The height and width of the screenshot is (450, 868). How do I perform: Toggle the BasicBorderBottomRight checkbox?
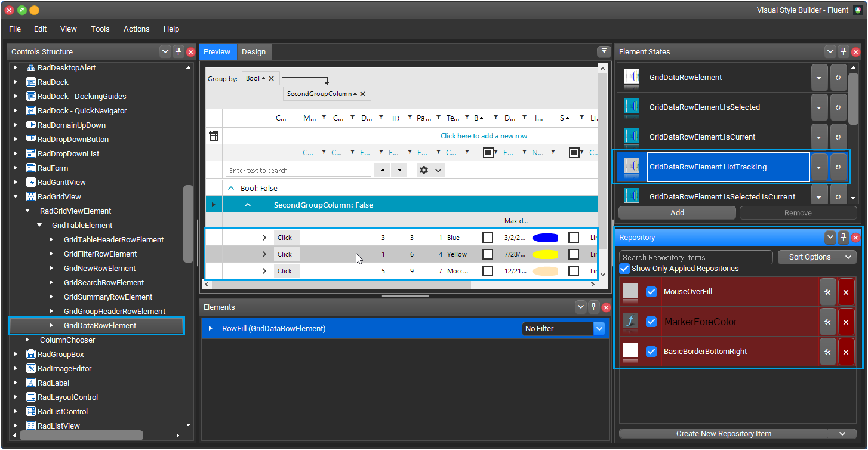click(651, 352)
